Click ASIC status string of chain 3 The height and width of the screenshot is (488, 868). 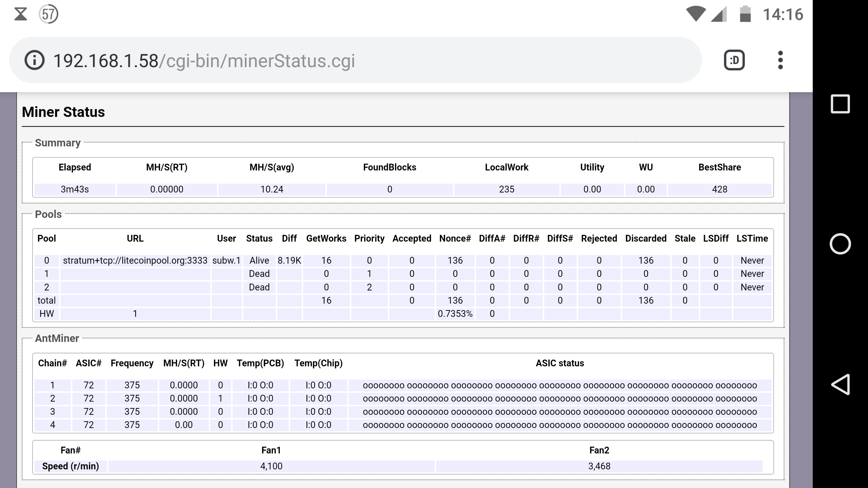click(x=560, y=412)
